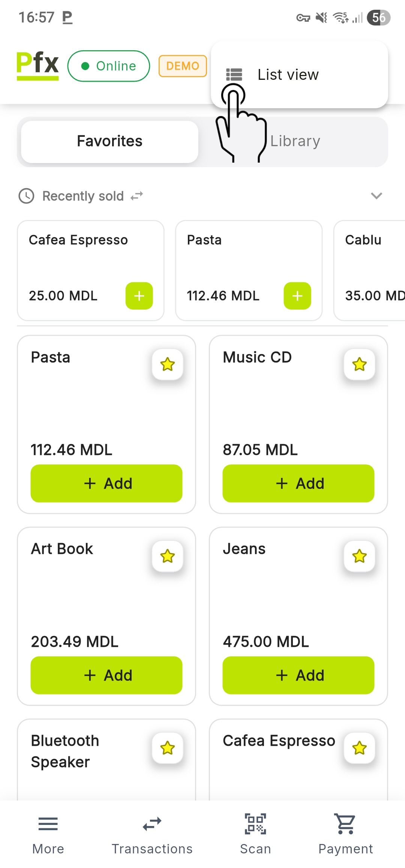Viewport: 405px width, 868px height.
Task: Collapse the Recently sold section chevron
Action: 376,196
